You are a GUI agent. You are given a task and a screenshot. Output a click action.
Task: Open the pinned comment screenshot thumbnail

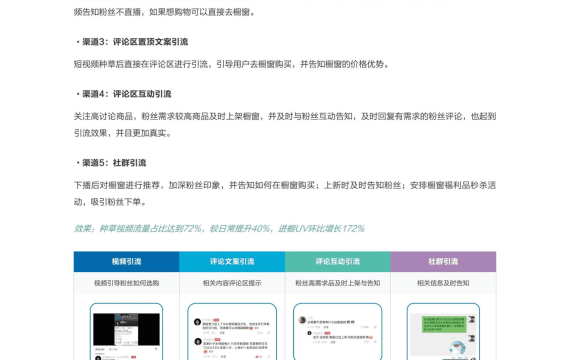click(x=232, y=331)
